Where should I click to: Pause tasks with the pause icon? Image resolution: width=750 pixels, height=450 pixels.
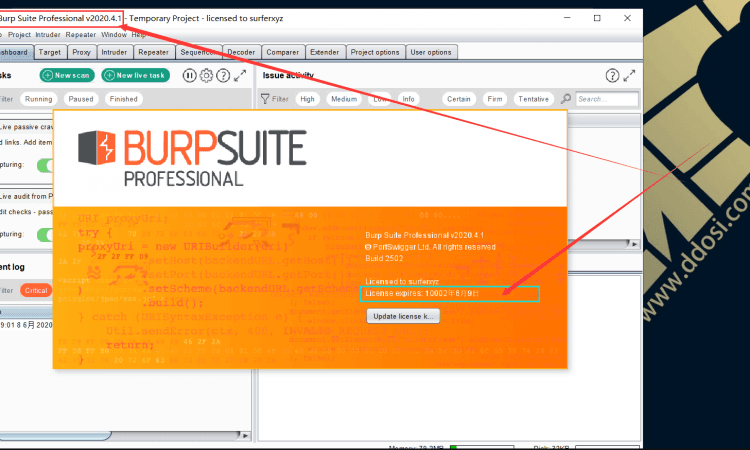click(x=189, y=76)
